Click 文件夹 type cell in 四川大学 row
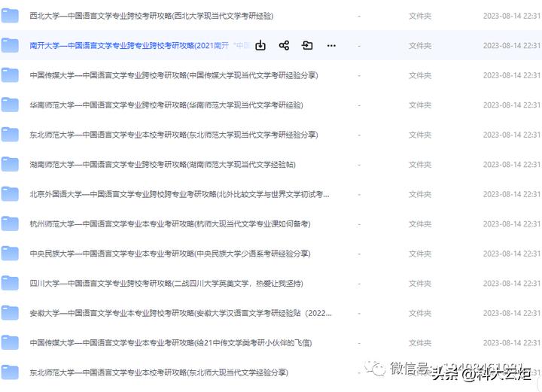Screen dimensions: 542x392 point(420,283)
